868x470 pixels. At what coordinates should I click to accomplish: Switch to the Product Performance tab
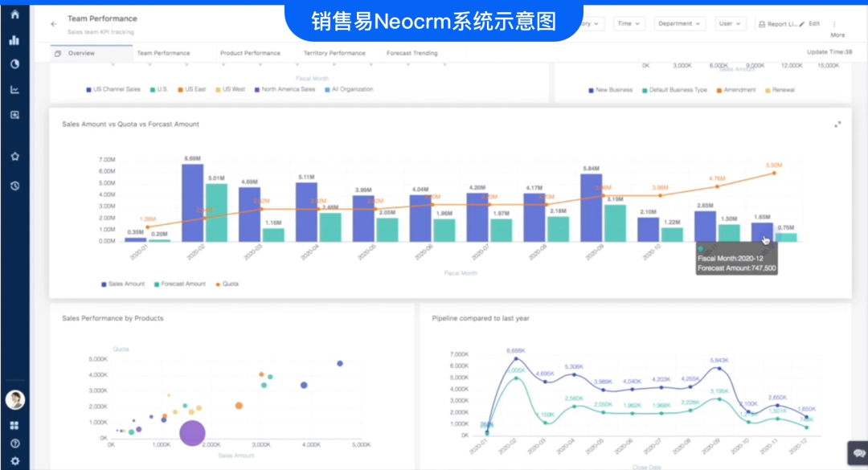click(250, 53)
